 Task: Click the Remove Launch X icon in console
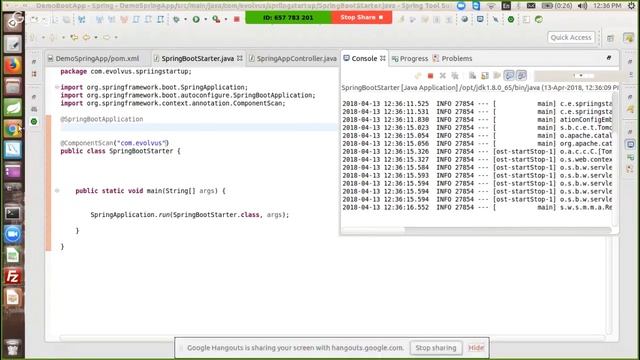pos(442,76)
